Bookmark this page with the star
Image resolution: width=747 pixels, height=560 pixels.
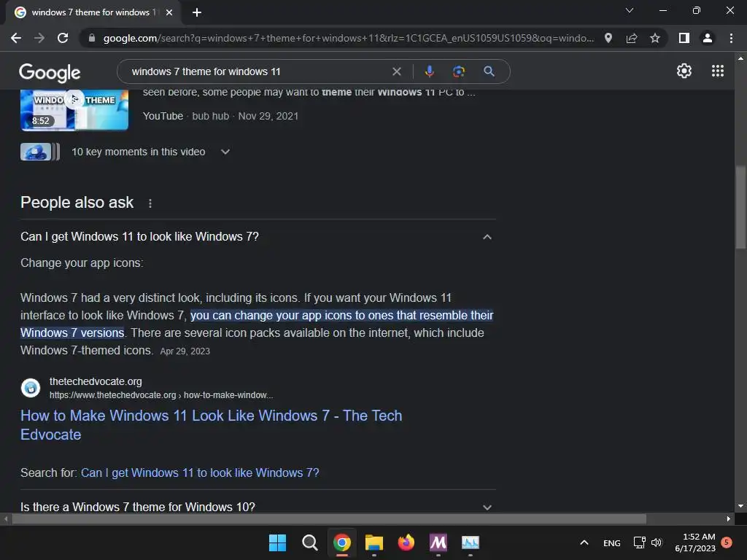[x=655, y=38]
